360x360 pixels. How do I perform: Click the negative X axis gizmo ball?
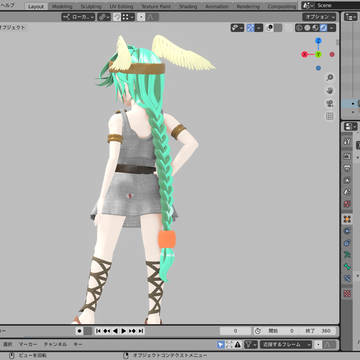point(332,54)
